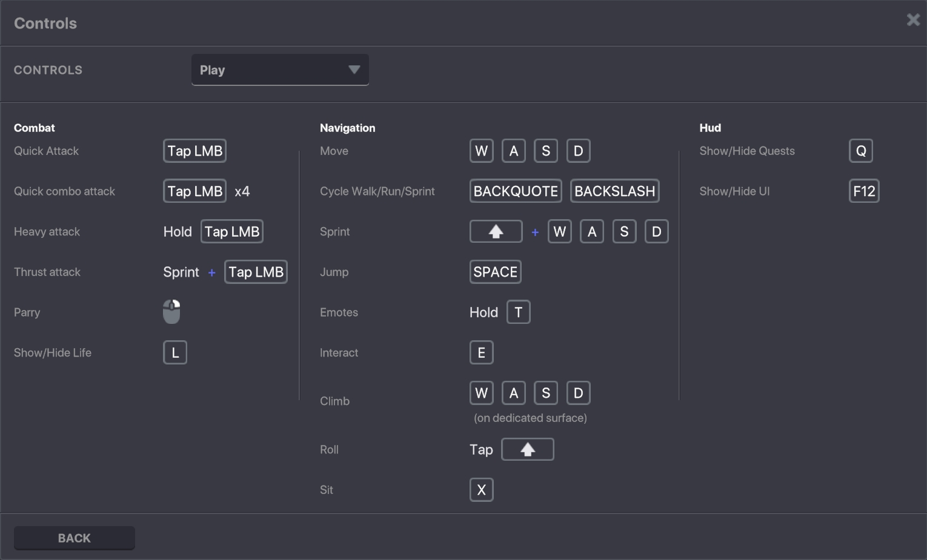
Task: Click the mouse icon next to Parry
Action: 171,312
